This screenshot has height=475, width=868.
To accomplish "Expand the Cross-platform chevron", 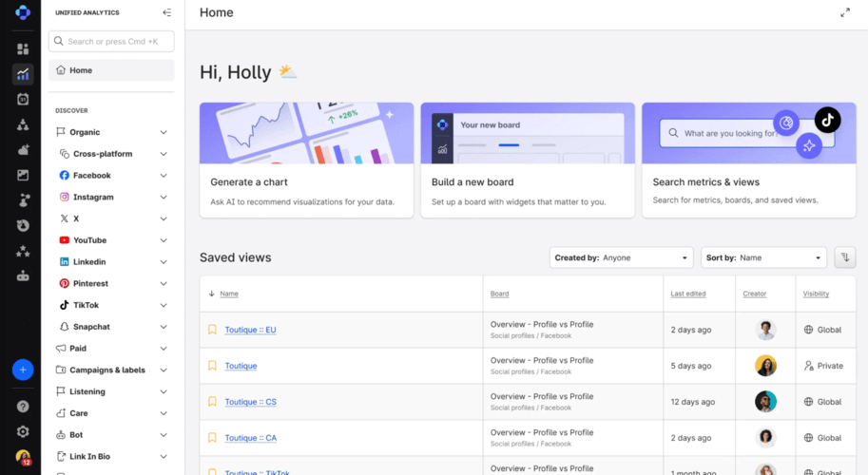I will [164, 154].
